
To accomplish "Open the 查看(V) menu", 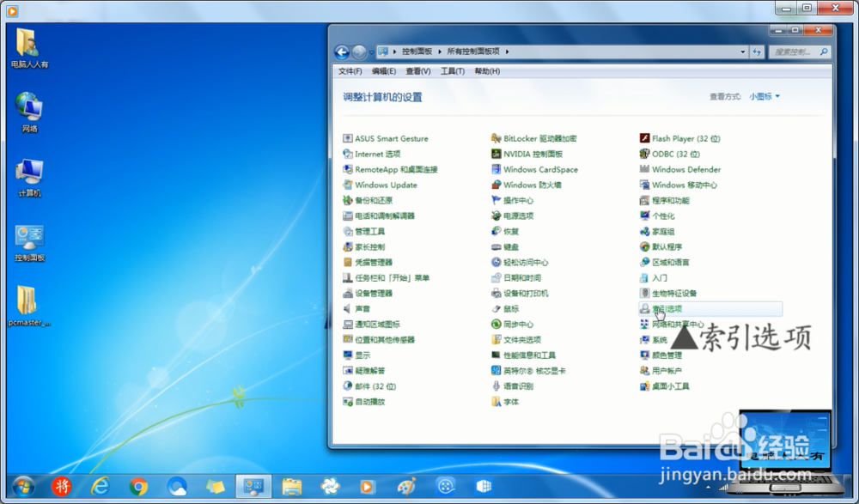I will pyautogui.click(x=418, y=71).
